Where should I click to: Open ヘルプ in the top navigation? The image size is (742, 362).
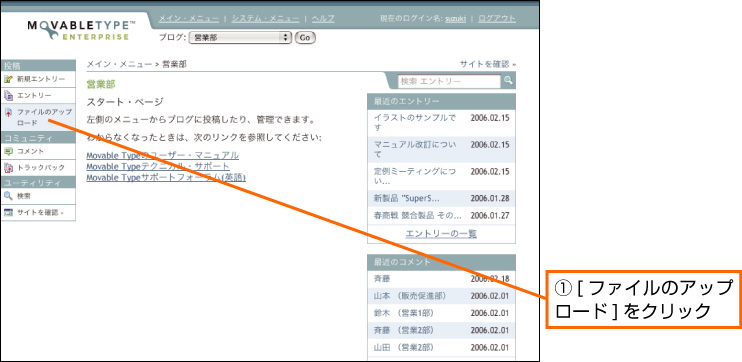coord(323,18)
